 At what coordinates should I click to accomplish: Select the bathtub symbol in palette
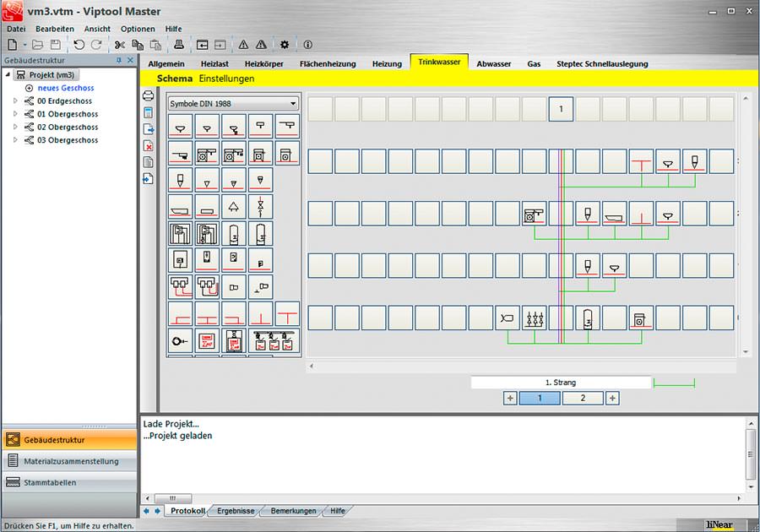point(181,207)
